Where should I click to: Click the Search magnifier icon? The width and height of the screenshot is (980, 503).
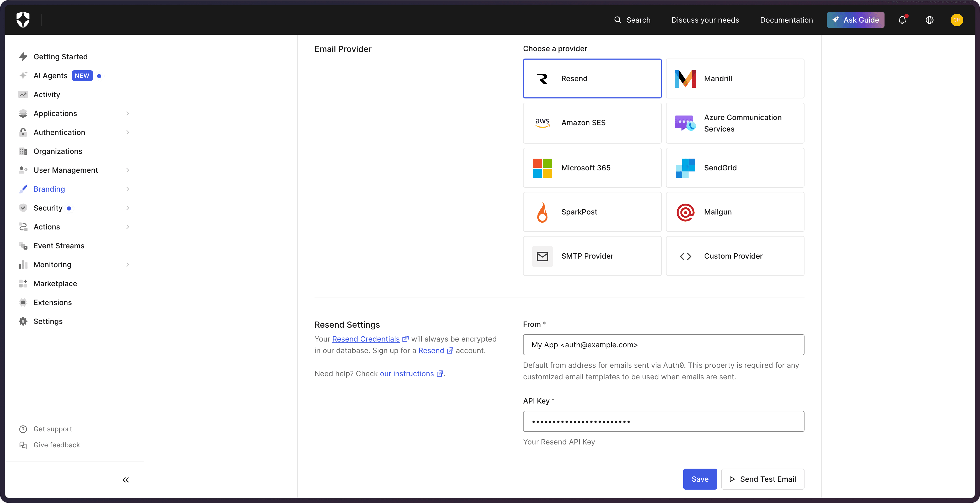[618, 20]
